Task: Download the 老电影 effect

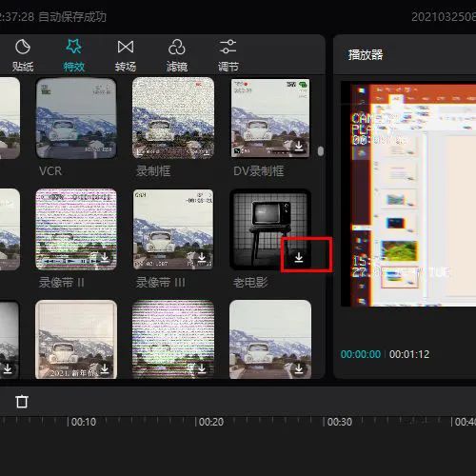Action: click(299, 257)
